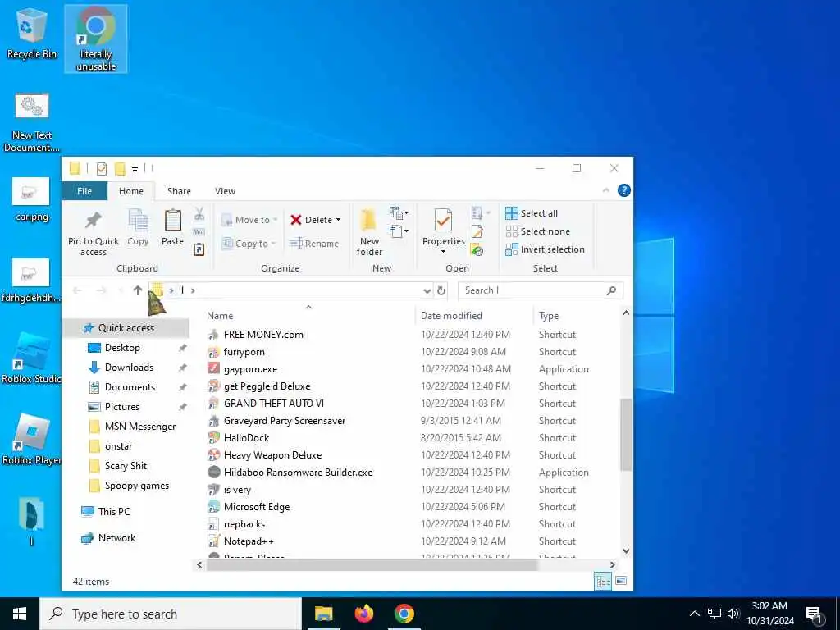The image size is (840, 630).
Task: Click the search magnifier icon
Action: click(611, 290)
